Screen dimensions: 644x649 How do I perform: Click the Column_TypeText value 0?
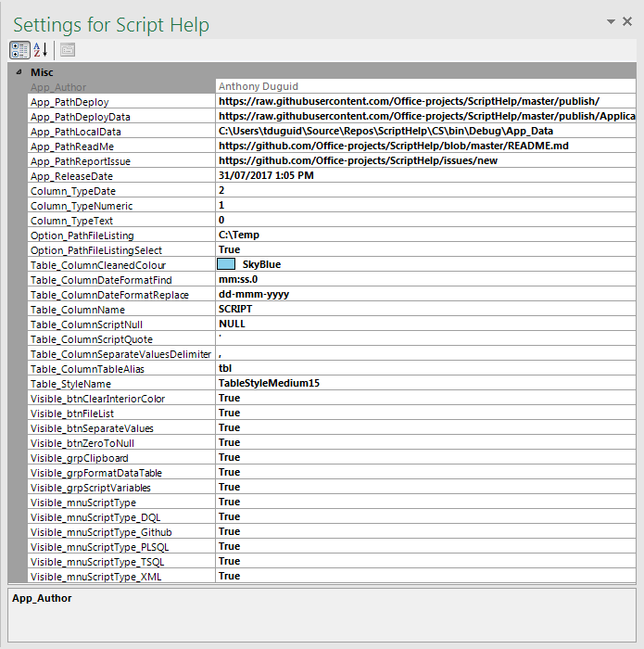(x=425, y=221)
